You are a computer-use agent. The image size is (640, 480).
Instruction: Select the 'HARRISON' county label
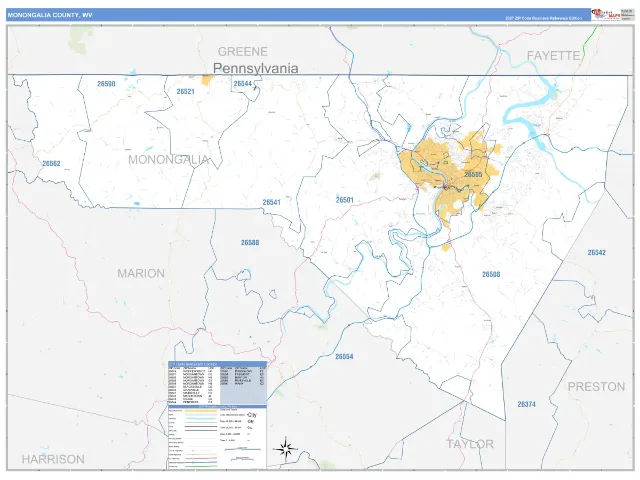[x=53, y=459]
